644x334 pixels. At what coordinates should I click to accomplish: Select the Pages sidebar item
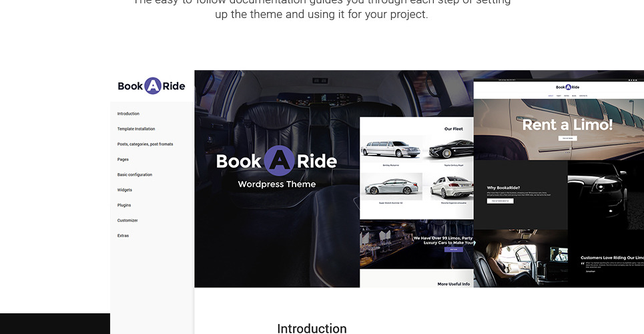click(x=123, y=160)
